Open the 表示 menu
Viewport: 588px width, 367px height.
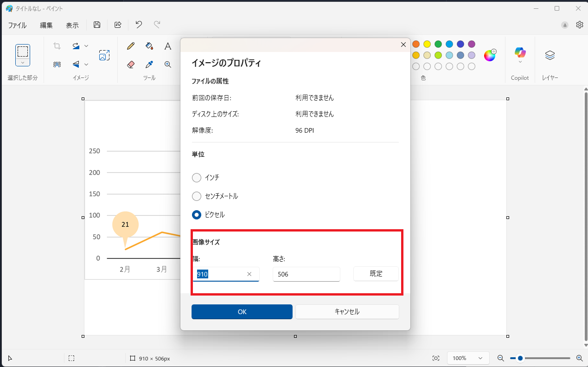(72, 25)
